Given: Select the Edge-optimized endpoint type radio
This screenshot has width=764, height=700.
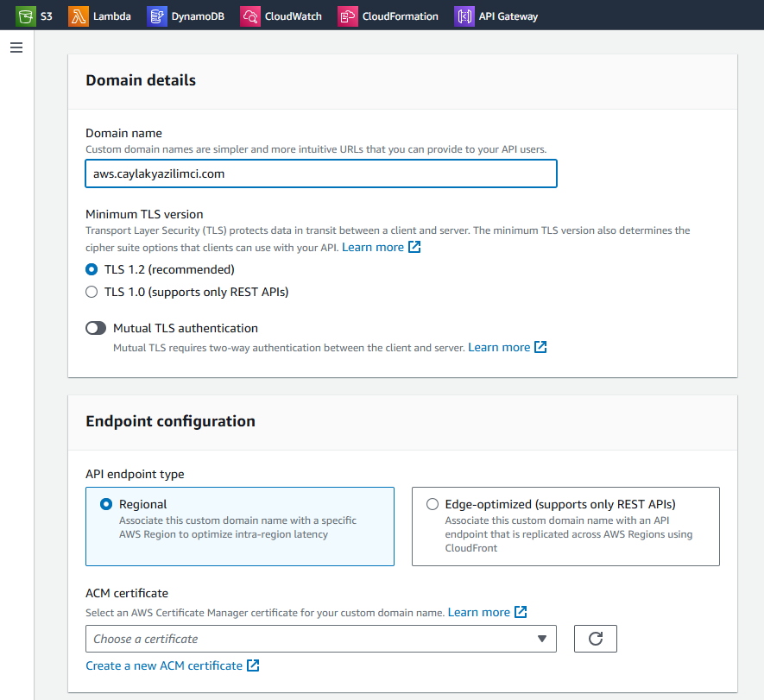Looking at the screenshot, I should point(433,504).
